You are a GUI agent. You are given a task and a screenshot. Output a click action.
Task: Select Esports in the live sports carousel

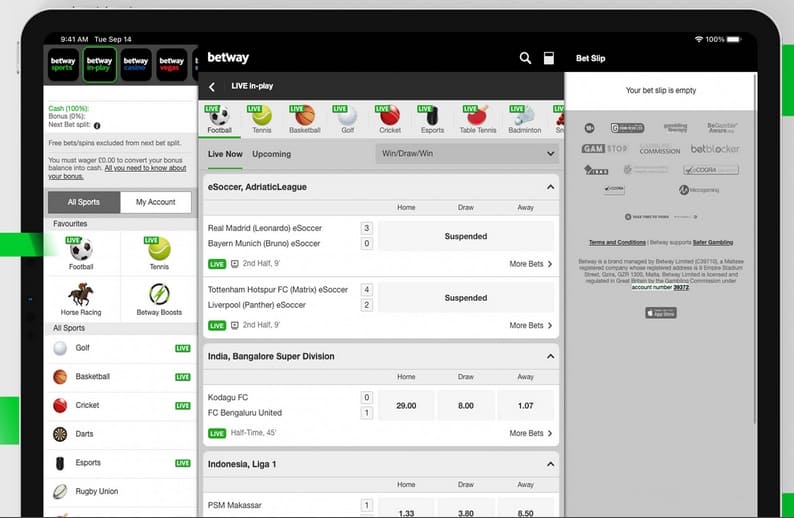(432, 119)
